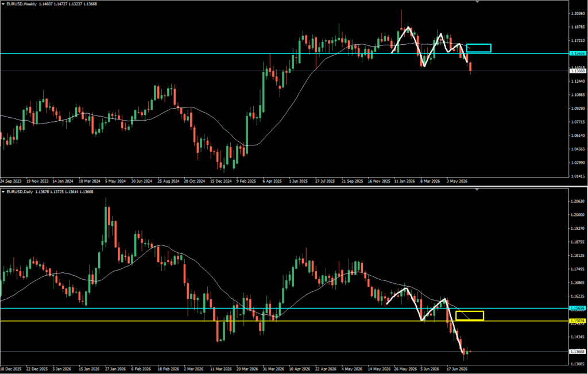Click 30 Jun 2024 on the Weekly time axis
This screenshot has height=374, width=588.
141,181
